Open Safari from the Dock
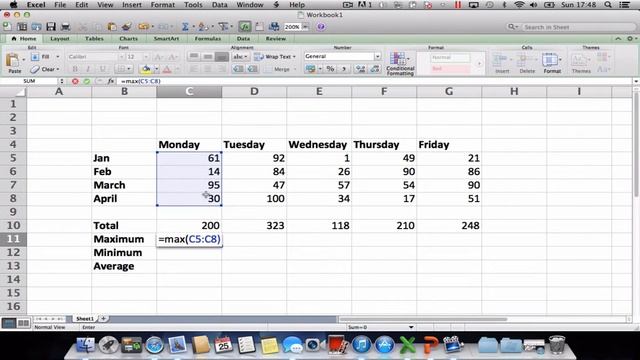This screenshot has width=640, height=360. [x=155, y=345]
